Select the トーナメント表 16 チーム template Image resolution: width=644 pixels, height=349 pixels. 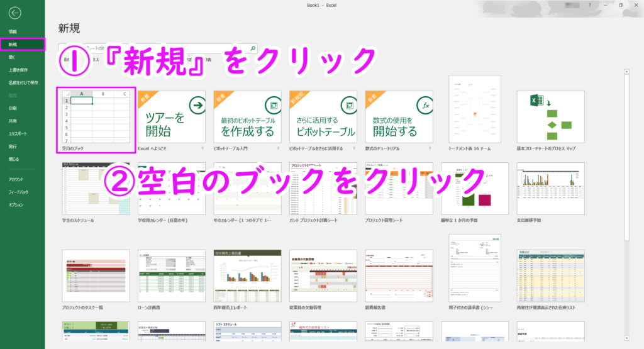point(475,109)
